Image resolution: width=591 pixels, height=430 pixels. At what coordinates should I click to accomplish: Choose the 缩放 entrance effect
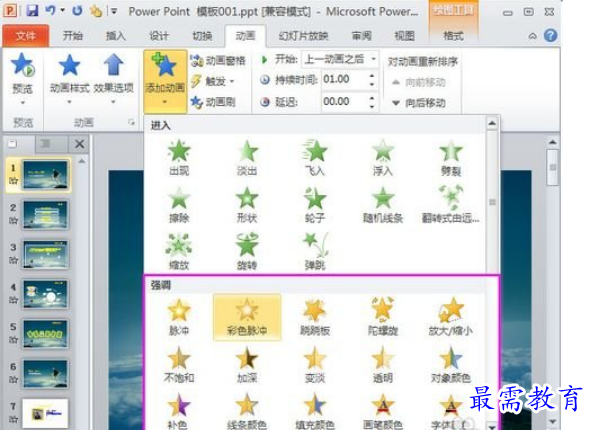click(179, 252)
